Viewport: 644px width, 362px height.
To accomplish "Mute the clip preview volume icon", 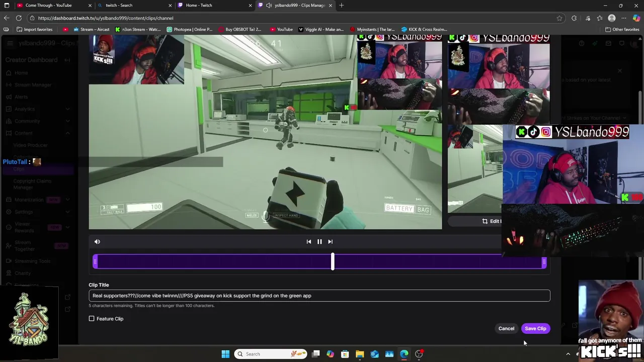I will click(97, 242).
